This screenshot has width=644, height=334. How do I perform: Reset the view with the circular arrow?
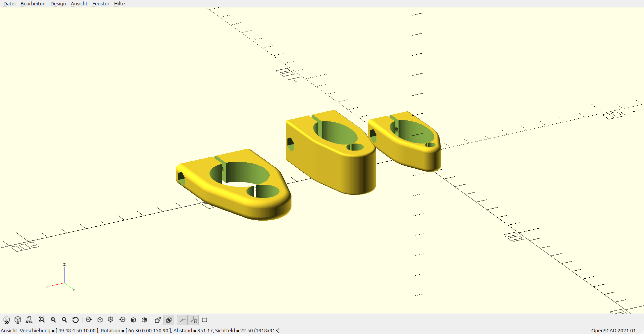click(x=76, y=320)
